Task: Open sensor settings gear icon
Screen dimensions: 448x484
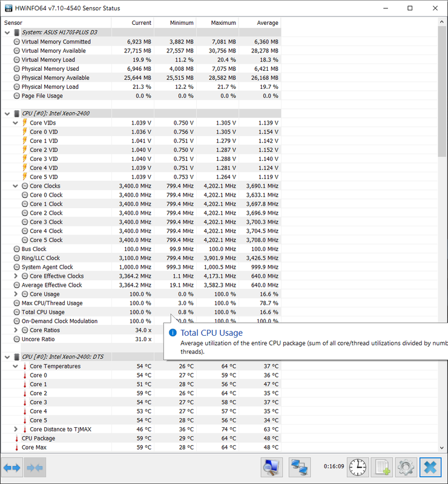Action: coord(406,467)
